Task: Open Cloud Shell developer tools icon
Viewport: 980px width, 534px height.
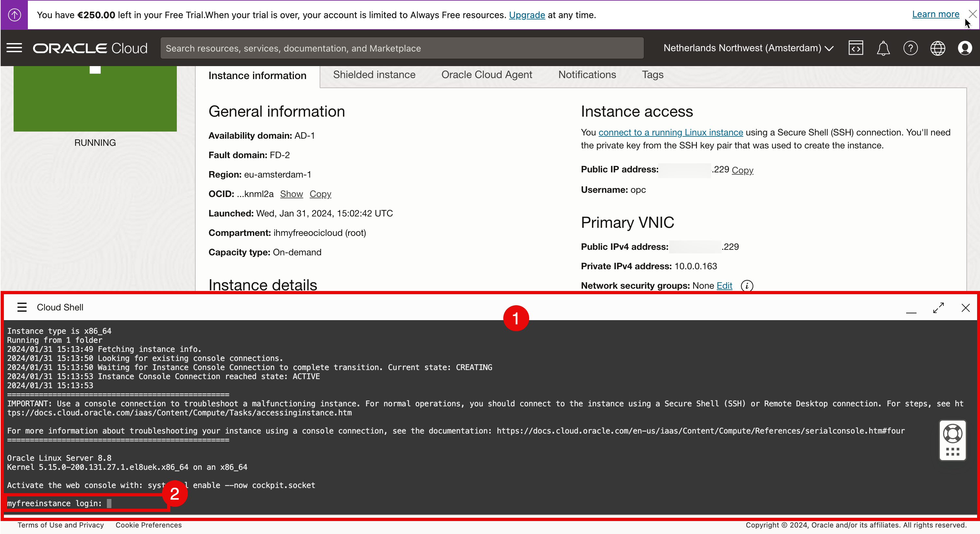Action: pos(856,48)
